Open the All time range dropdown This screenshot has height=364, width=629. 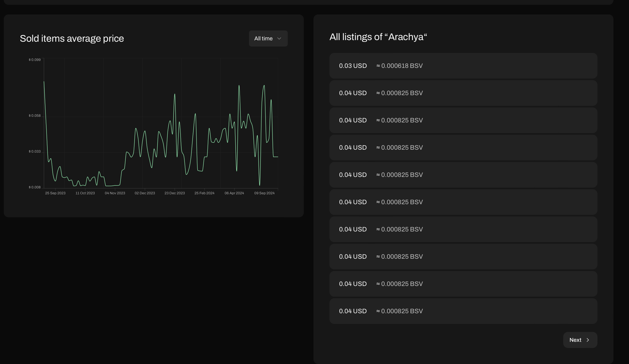[x=268, y=38]
